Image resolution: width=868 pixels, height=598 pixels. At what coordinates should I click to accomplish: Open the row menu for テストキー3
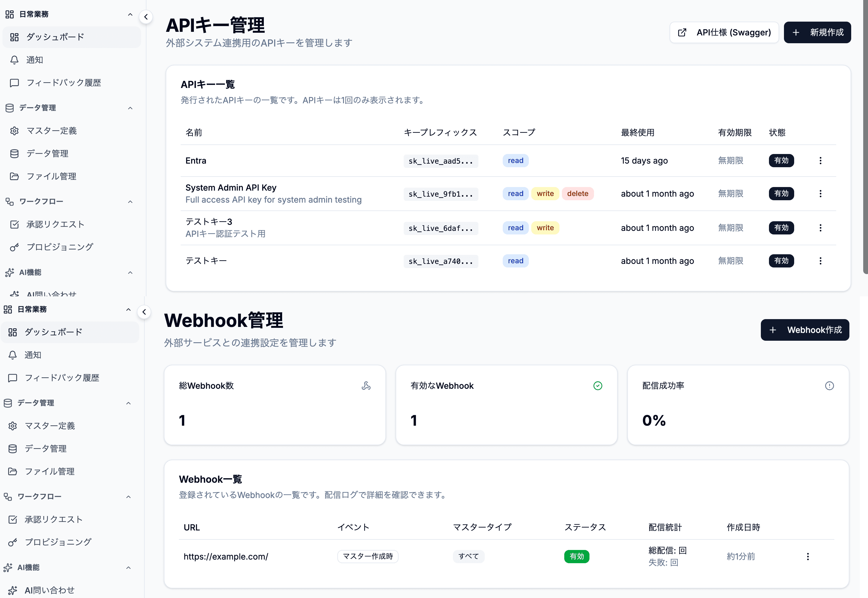[820, 228]
